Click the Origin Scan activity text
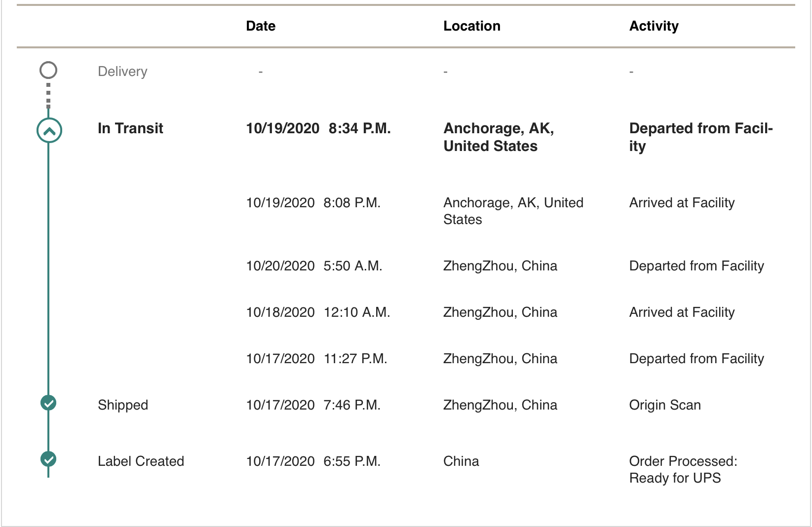This screenshot has width=812, height=527. [664, 405]
